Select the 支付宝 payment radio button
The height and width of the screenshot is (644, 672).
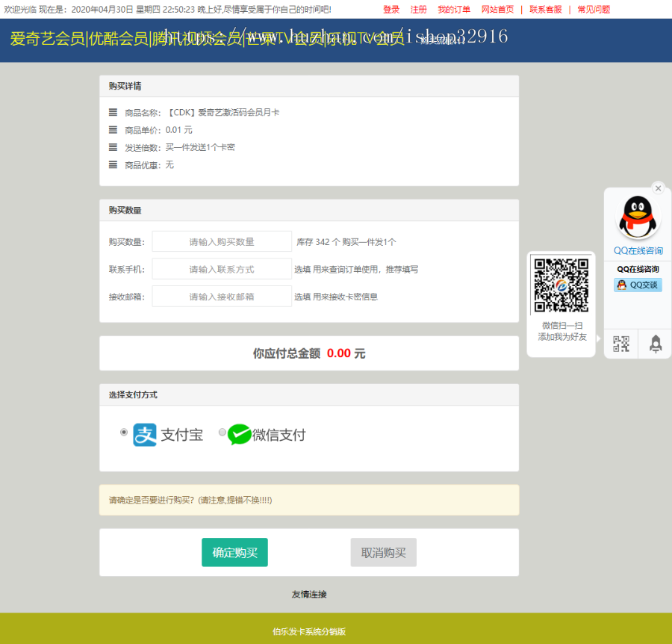pos(124,432)
